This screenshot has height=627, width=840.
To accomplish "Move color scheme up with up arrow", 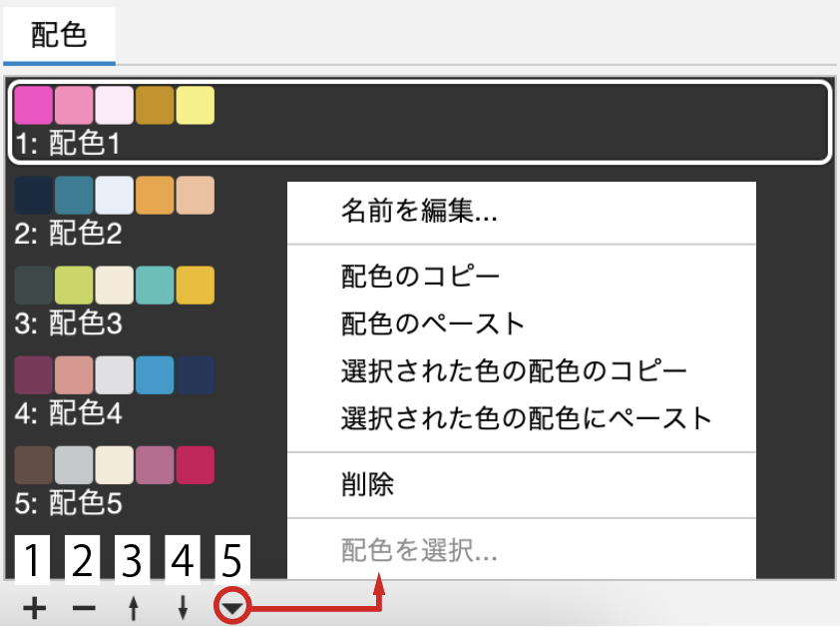I will pos(134,608).
